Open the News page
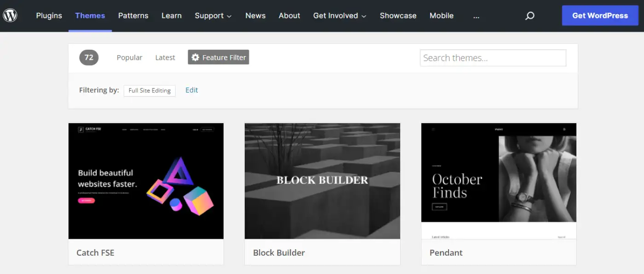Screen dimensions: 644x274 click(x=255, y=16)
